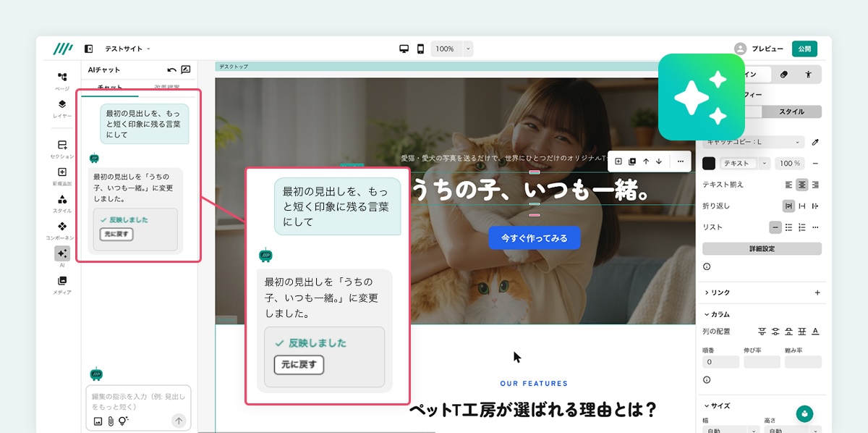
Task: Expand the リンク section
Action: [717, 293]
